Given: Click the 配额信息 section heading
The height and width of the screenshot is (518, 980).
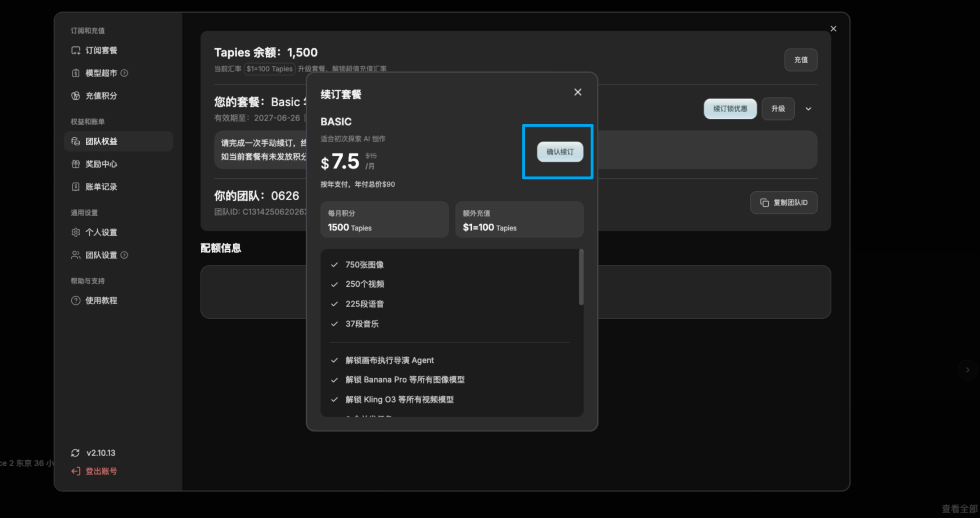Looking at the screenshot, I should pos(221,248).
